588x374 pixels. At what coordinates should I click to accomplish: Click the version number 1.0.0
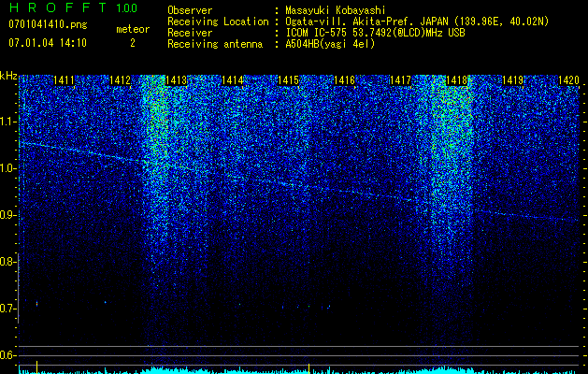coord(126,8)
